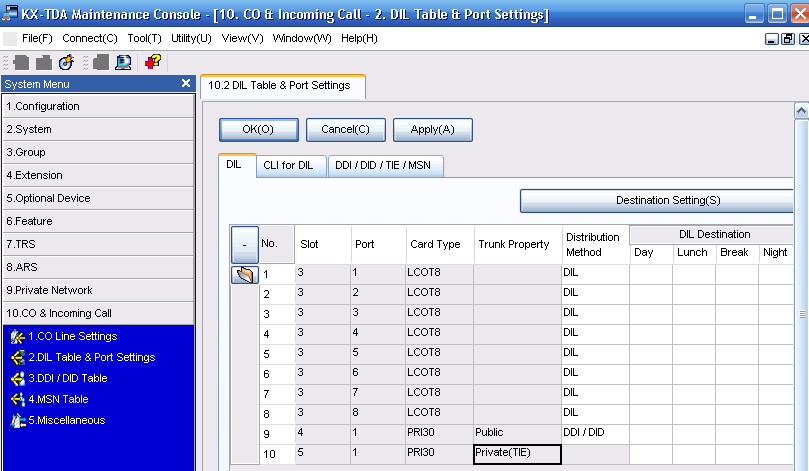Viewport: 809px width, 471px height.
Task: Click the gray document toolbar icon left of the computer
Action: pyautogui.click(x=101, y=62)
